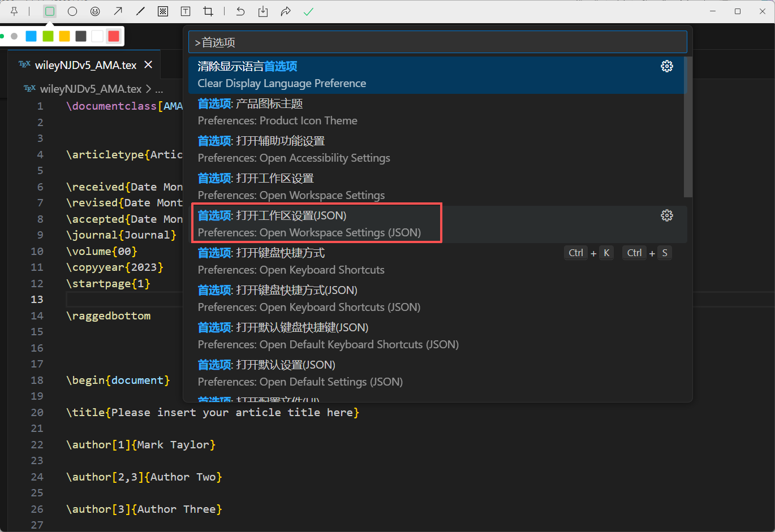This screenshot has width=775, height=532.
Task: Choose the blue color swatch
Action: pos(31,36)
